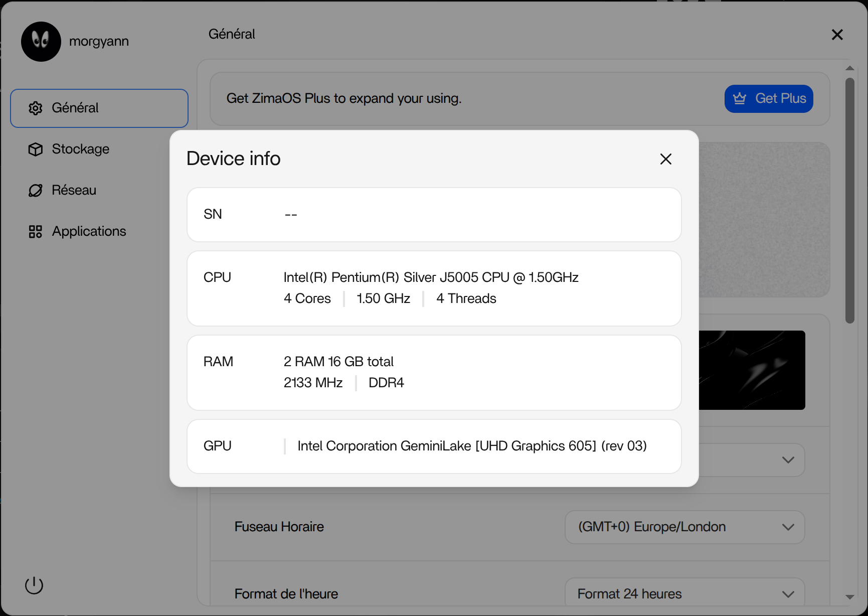Click the scrollbar up arrow
This screenshot has width=868, height=616.
coord(849,68)
